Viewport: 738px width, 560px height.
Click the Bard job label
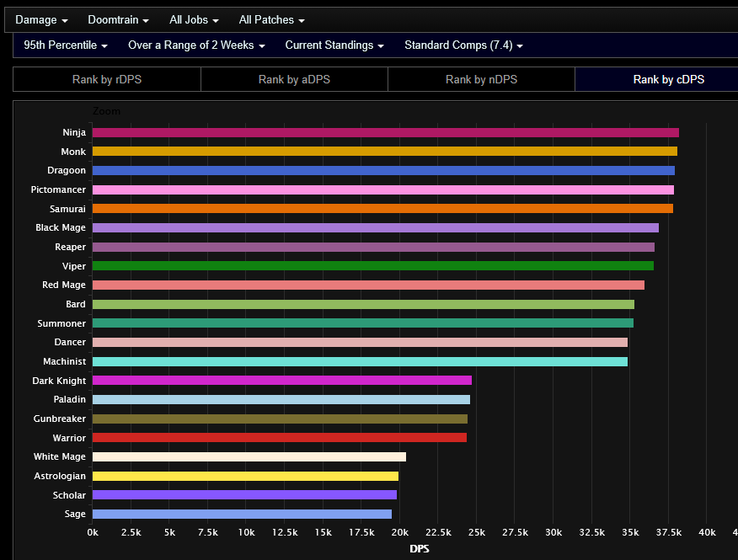[76, 305]
